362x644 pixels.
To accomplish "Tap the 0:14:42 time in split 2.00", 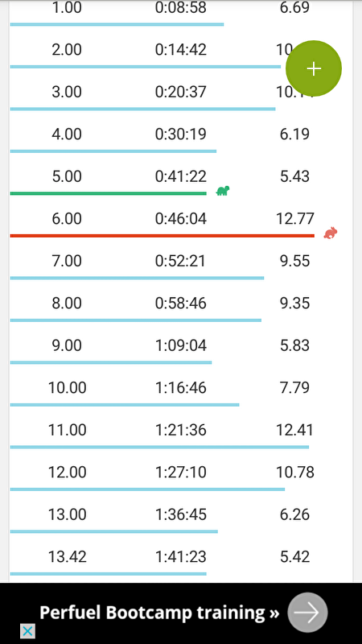I will (180, 50).
